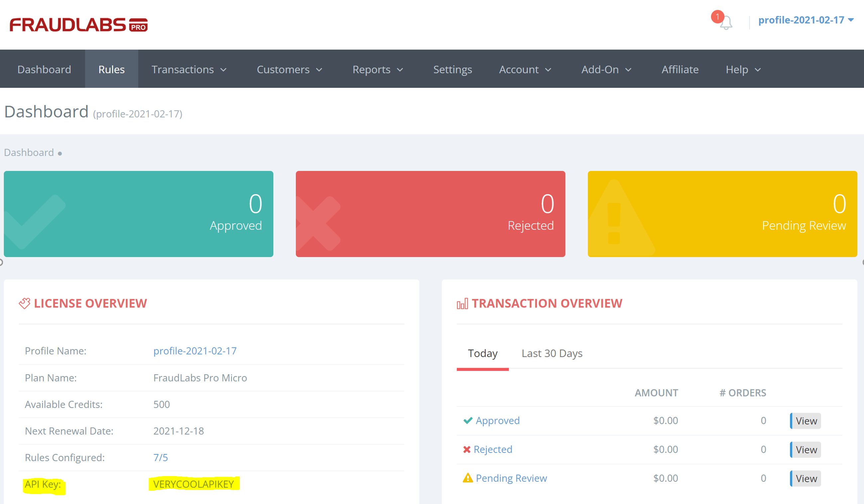Click the license tag icon

click(x=24, y=304)
